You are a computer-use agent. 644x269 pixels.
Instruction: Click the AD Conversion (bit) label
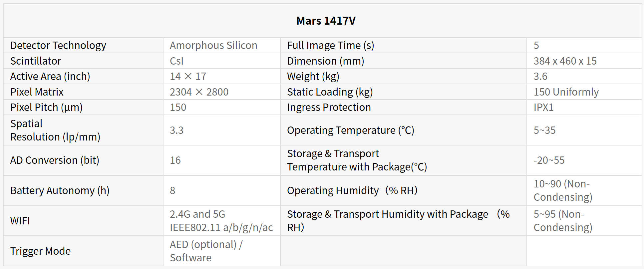[55, 160]
